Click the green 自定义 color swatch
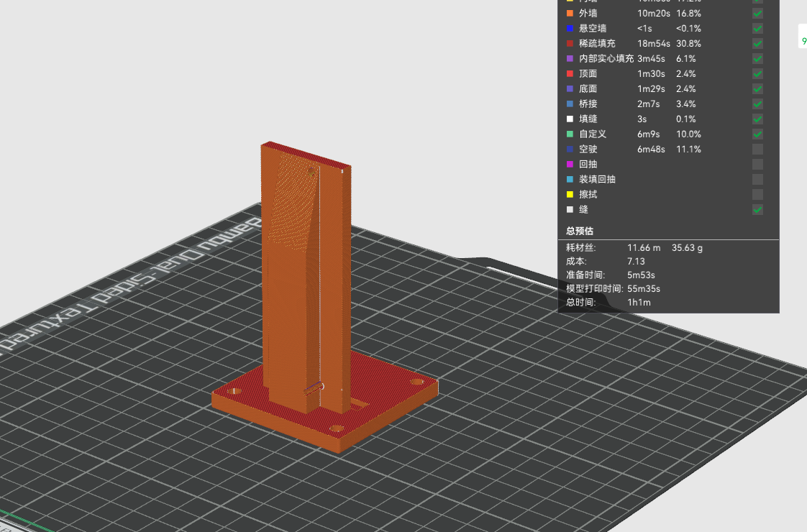 [570, 134]
